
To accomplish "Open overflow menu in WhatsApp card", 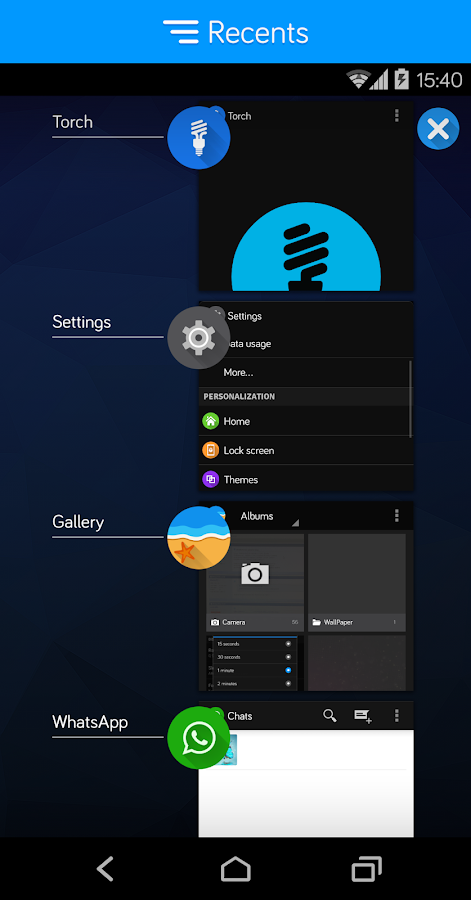I will 396,715.
